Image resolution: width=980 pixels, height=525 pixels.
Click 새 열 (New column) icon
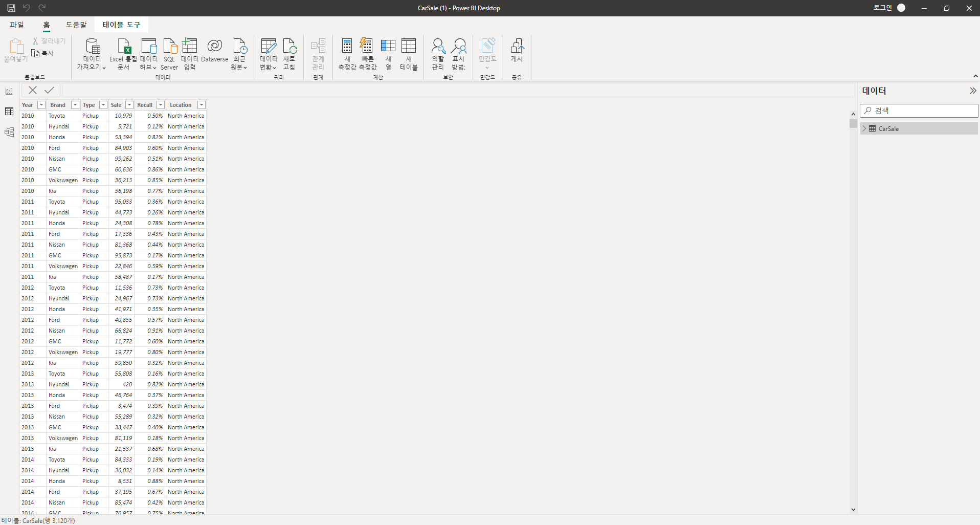(388, 54)
